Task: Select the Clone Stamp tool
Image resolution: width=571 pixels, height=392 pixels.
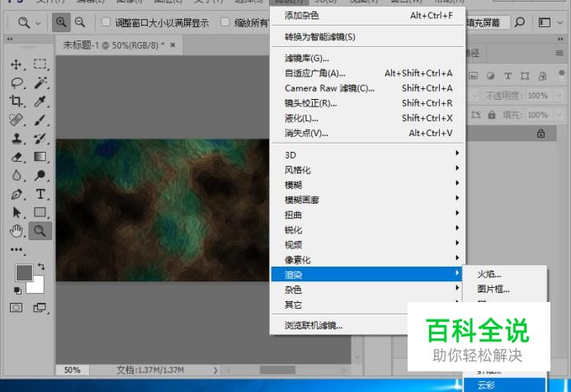Action: coord(17,139)
